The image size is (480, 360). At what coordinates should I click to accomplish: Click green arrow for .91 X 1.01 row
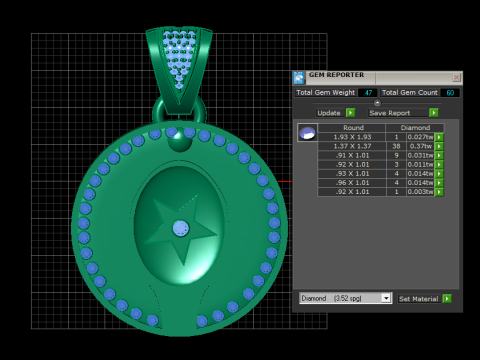click(439, 155)
